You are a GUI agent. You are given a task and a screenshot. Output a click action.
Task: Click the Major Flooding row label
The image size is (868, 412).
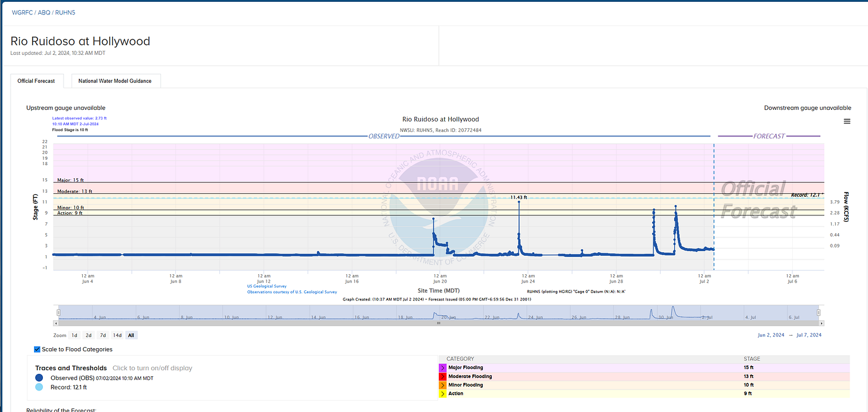coord(466,368)
